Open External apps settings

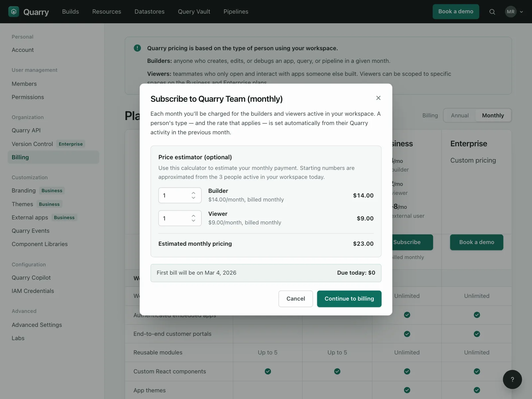point(30,217)
